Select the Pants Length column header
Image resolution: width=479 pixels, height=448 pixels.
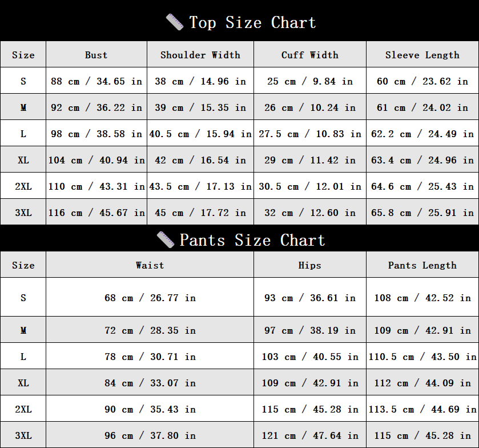[x=422, y=265]
